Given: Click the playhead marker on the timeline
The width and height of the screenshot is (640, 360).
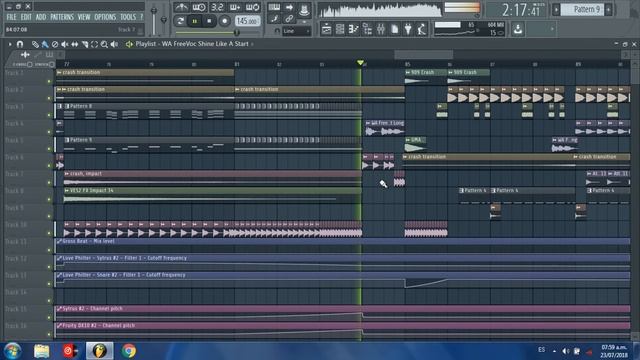Looking at the screenshot, I should point(360,63).
